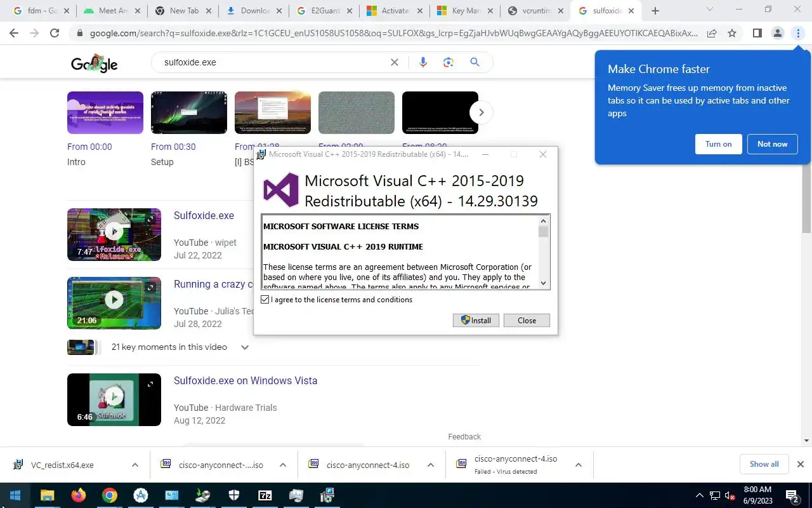Open 7-Zip from taskbar
Screen dimensions: 812x508
click(x=265, y=495)
